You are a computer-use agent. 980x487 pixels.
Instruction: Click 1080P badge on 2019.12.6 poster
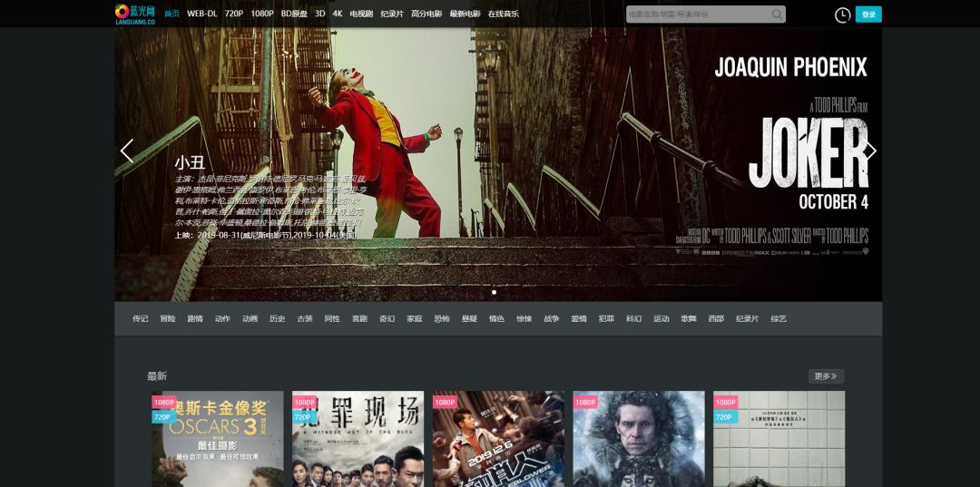445,403
